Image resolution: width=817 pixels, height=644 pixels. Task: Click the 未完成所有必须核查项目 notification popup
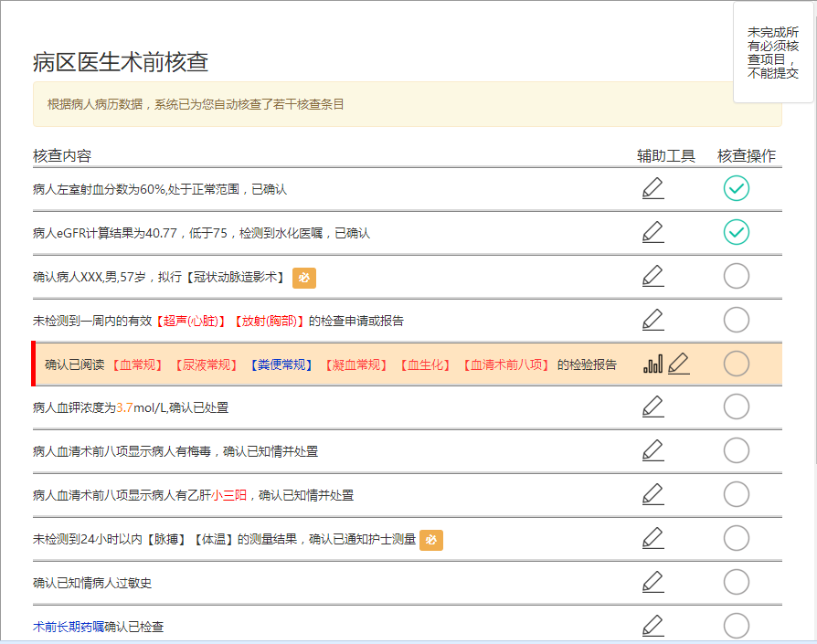pyautogui.click(x=773, y=52)
